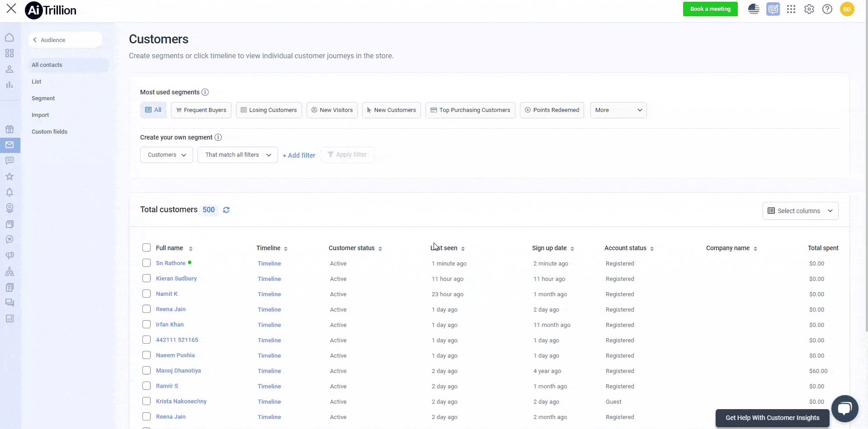Open the Import section in Audience panel
This screenshot has width=868, height=429.
point(40,115)
